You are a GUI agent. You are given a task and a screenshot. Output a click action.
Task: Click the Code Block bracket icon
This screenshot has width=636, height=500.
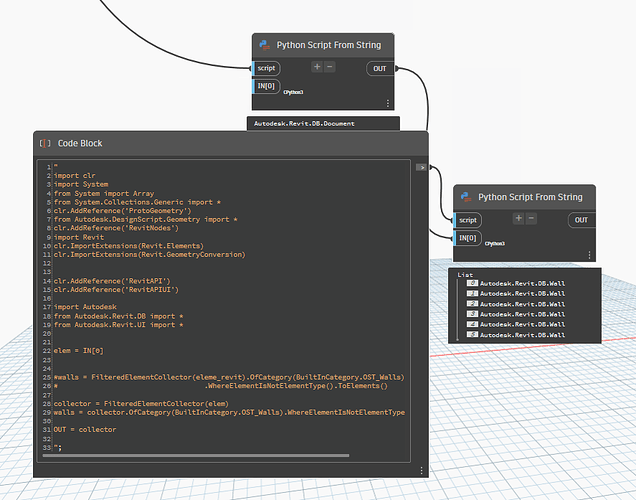click(45, 143)
